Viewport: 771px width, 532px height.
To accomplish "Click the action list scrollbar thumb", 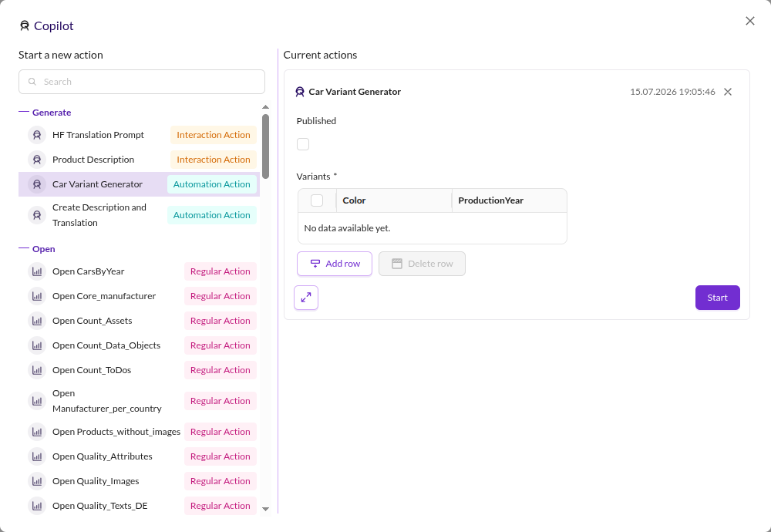I will pyautogui.click(x=265, y=146).
